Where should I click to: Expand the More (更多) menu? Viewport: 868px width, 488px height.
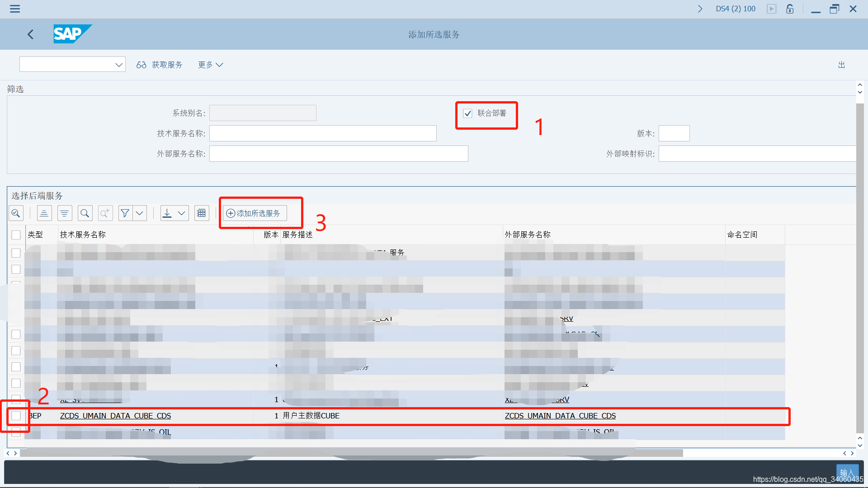point(211,65)
